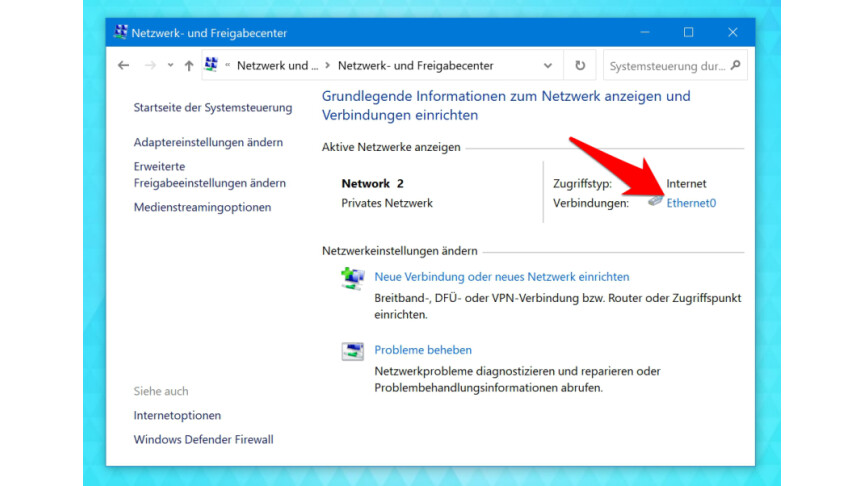Open 'Neue Verbindung oder neues Netzwerk einrichten'
Screen dimensions: 864x486
tap(501, 277)
